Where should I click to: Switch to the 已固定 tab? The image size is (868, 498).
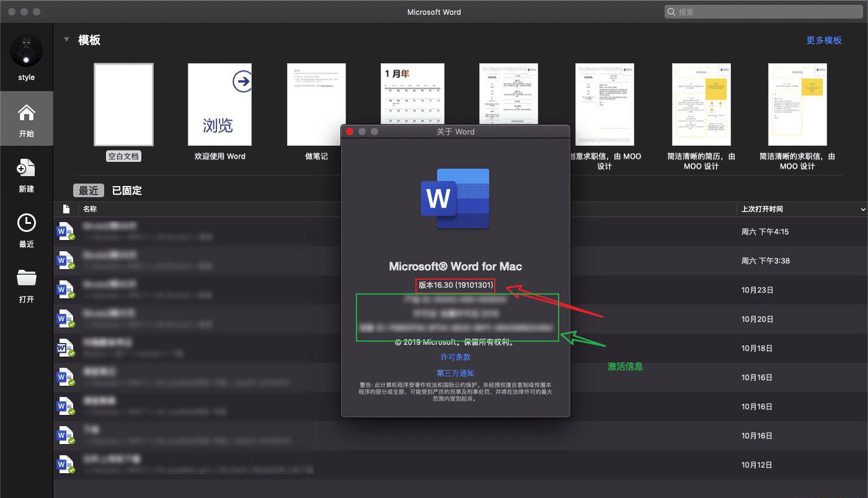click(x=127, y=190)
